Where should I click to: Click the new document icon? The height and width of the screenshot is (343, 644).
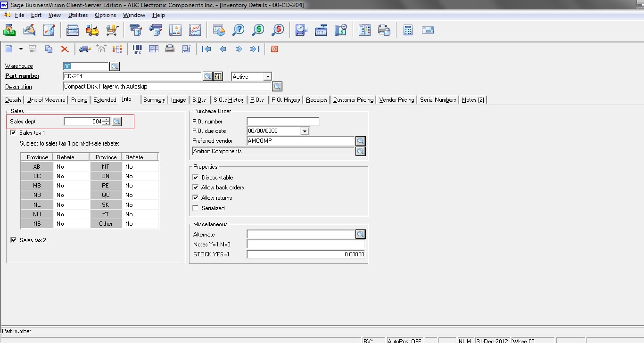click(x=9, y=49)
